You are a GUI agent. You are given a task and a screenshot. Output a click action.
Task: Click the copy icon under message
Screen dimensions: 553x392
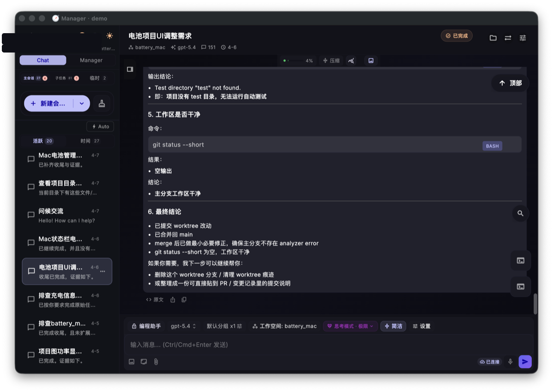tap(184, 299)
